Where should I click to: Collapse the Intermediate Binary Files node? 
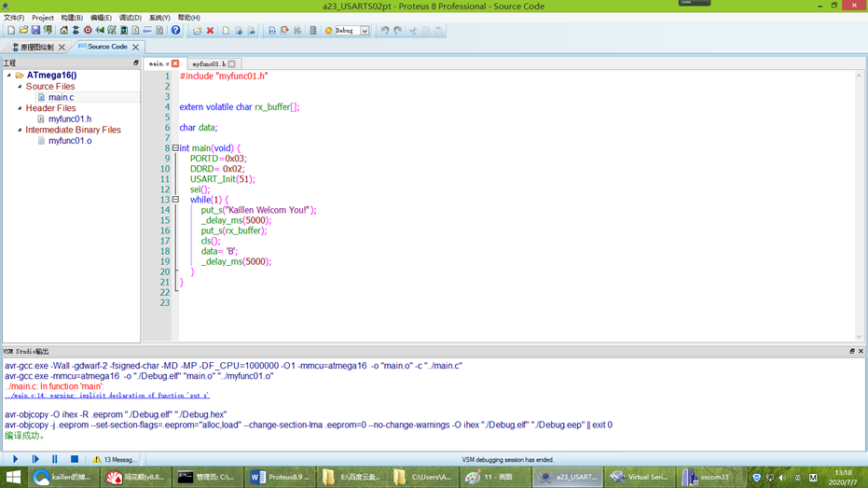20,130
